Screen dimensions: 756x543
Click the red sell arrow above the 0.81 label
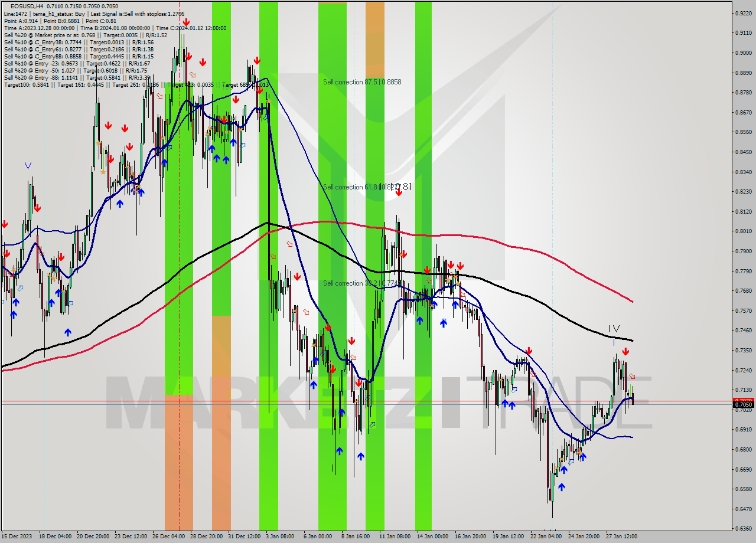[399, 192]
